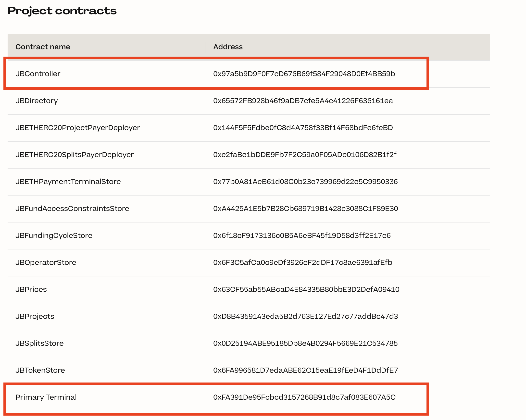Select the JBFundAccessConstraintsStore address

(305, 209)
